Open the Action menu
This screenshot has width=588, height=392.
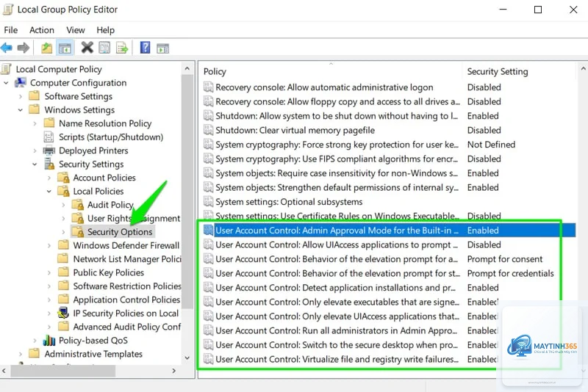(42, 30)
